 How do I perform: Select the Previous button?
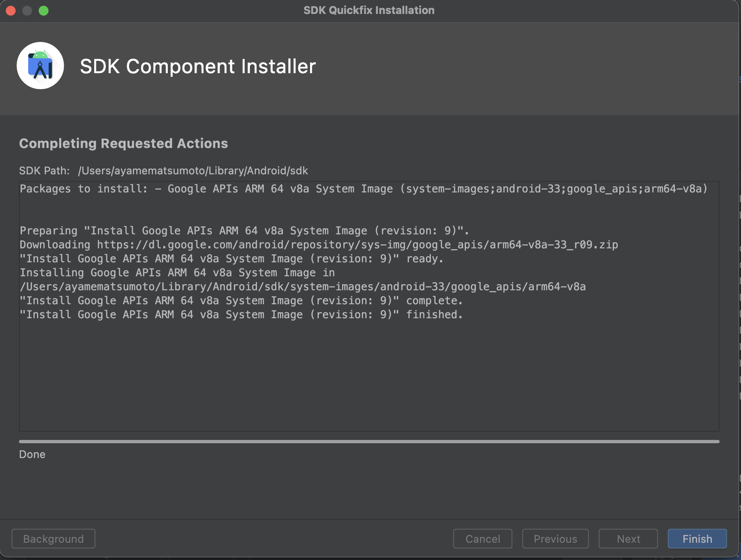[555, 539]
